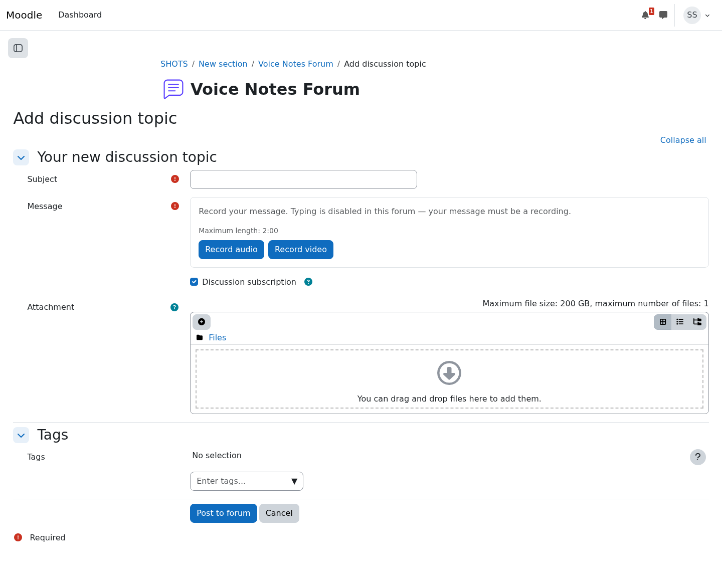Viewport: 722px width, 588px height.
Task: Go to Dashboard in top navigation
Action: click(x=80, y=15)
